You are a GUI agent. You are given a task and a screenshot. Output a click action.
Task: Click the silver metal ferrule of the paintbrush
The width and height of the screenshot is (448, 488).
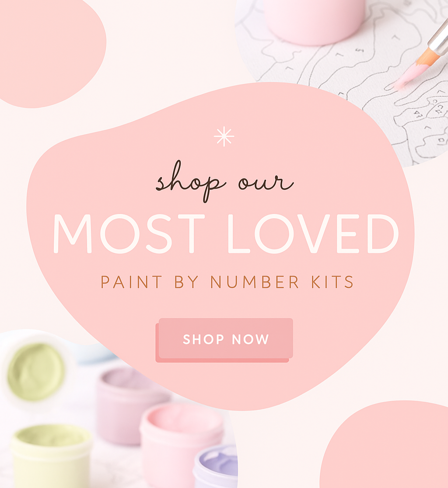[439, 39]
